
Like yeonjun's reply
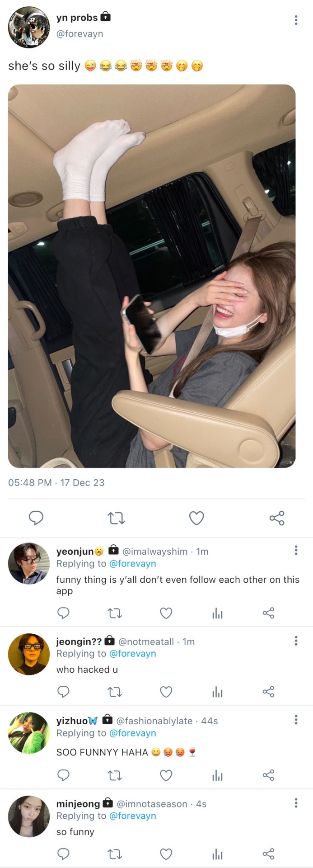point(166,613)
